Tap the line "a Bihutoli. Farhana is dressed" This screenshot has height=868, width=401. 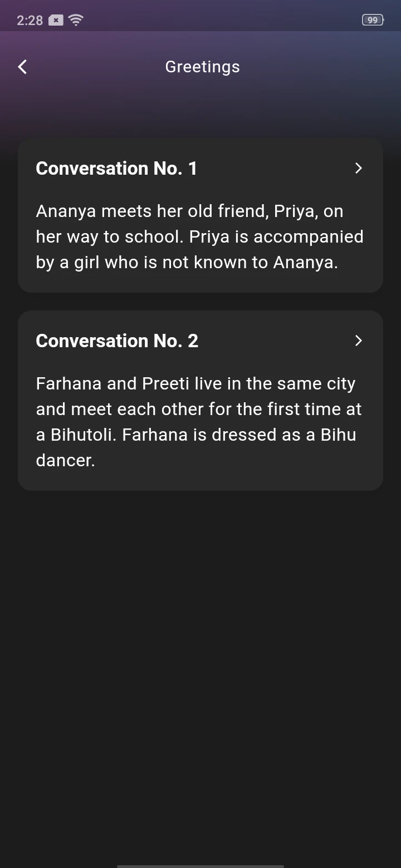tap(196, 435)
